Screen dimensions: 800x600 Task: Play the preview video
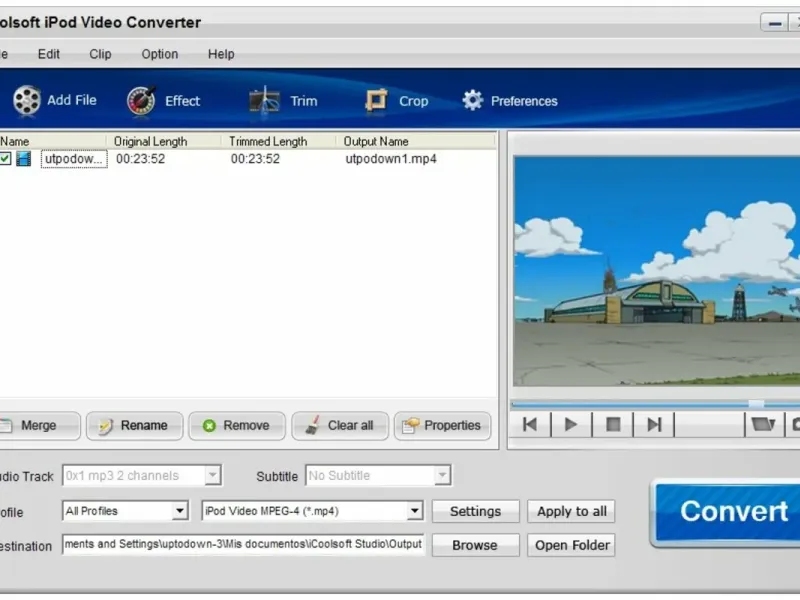tap(571, 424)
